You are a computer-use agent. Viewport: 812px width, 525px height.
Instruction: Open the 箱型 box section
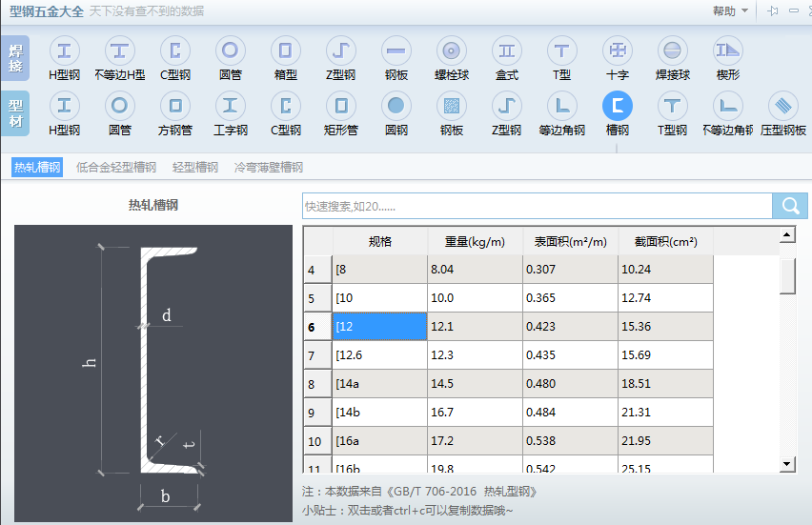pyautogui.click(x=285, y=50)
